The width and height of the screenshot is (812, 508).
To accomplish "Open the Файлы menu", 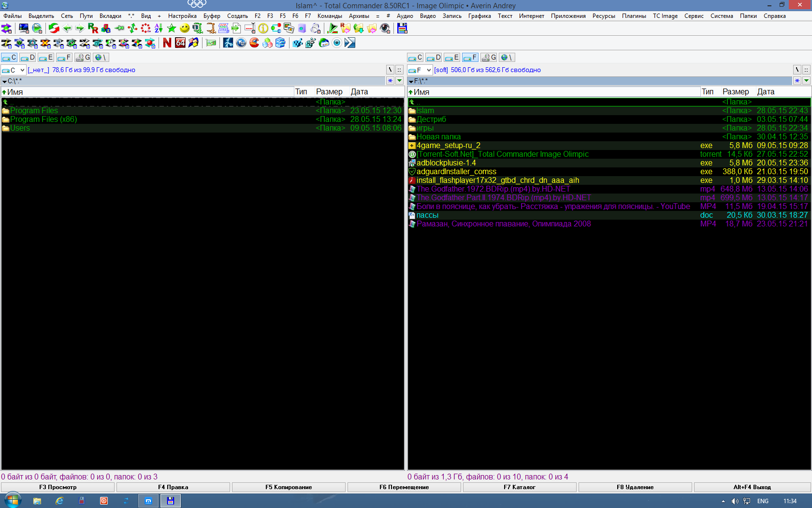I will 13,16.
